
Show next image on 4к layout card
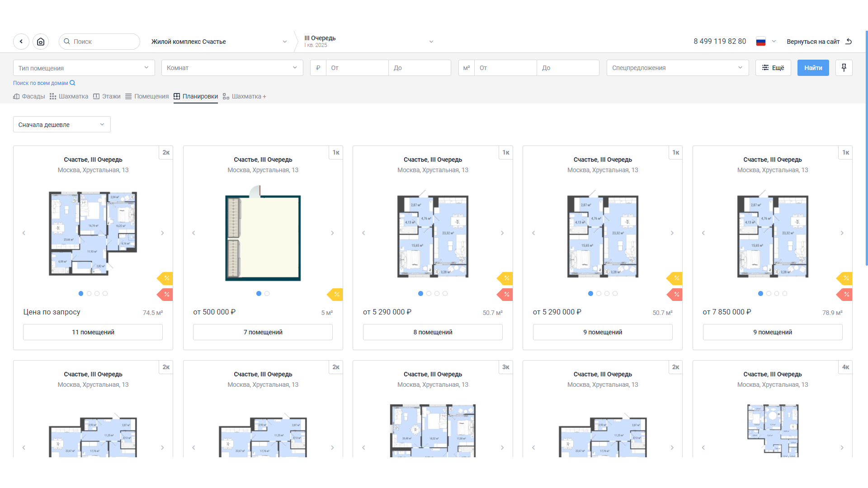(x=842, y=448)
